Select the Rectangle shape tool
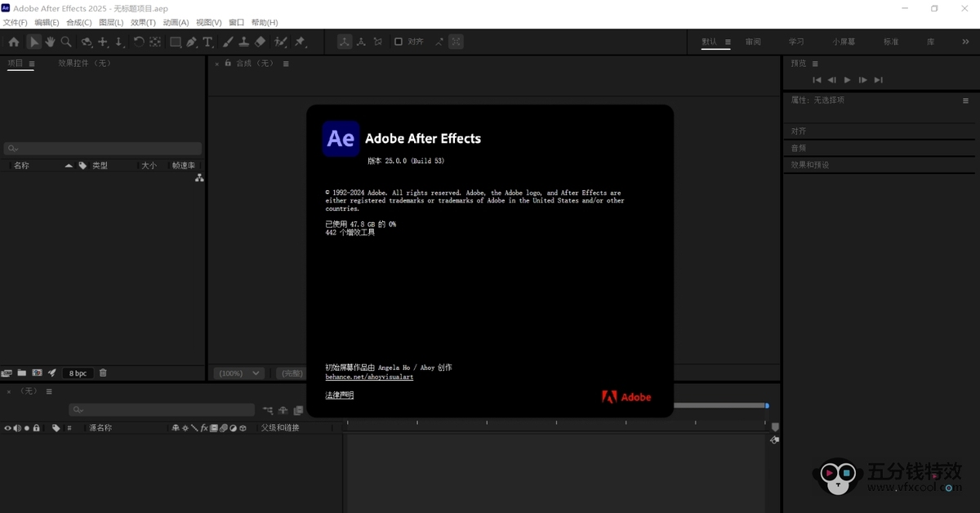980x513 pixels. (176, 42)
